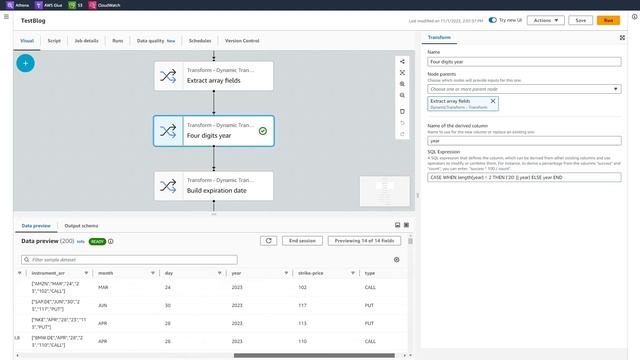Fit the graph to view
This screenshot has height=360, width=640.
click(402, 73)
